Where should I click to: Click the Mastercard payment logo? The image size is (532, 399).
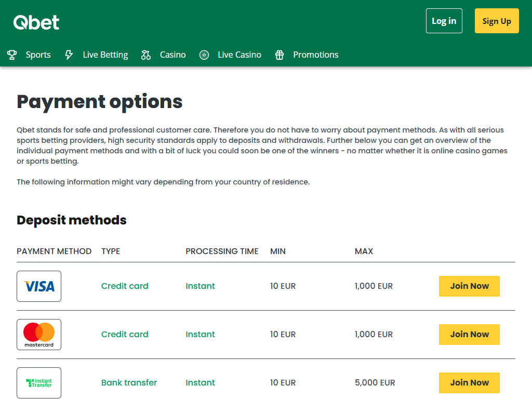39,335
